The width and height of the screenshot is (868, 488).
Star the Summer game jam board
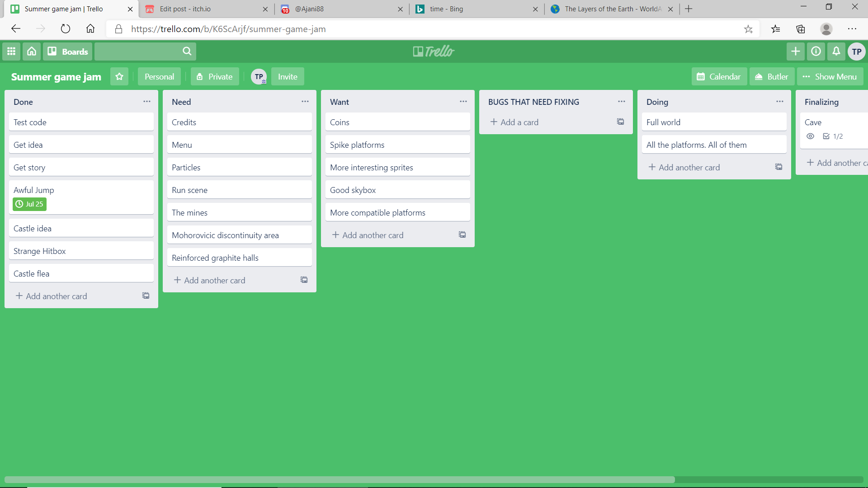click(x=119, y=77)
